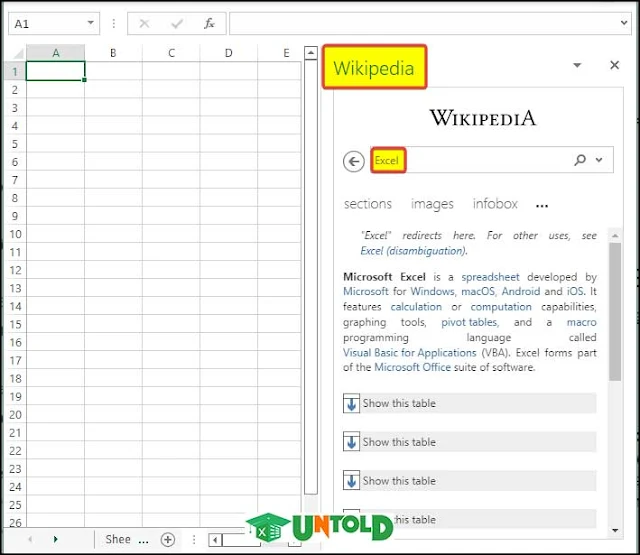Image resolution: width=640 pixels, height=555 pixels.
Task: Open the Microsoft link in article
Action: tap(366, 291)
